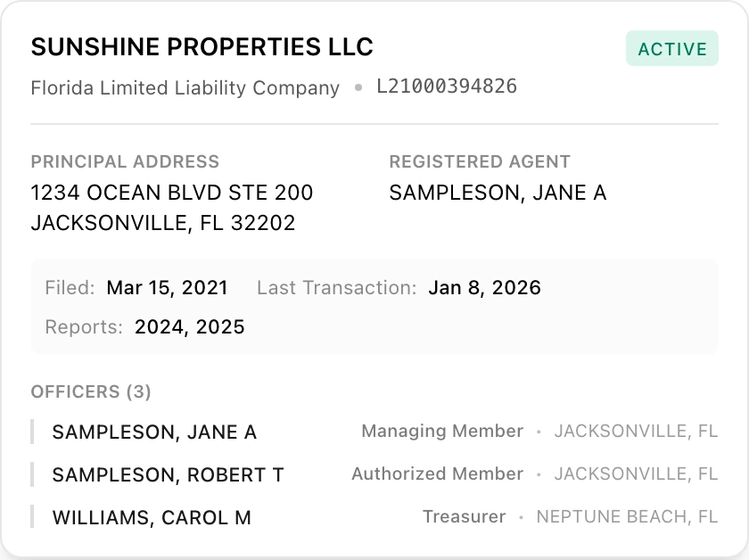
Task: Select document number L21000394826
Action: click(x=447, y=86)
